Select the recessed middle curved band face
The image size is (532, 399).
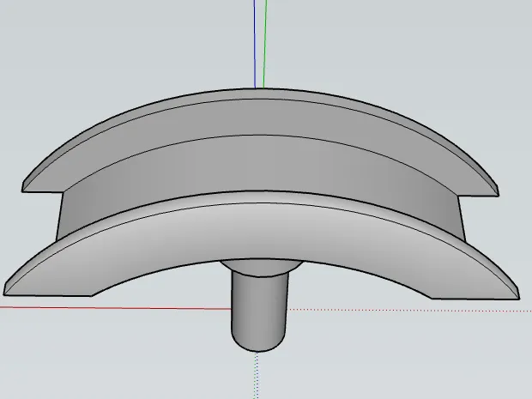(260, 163)
